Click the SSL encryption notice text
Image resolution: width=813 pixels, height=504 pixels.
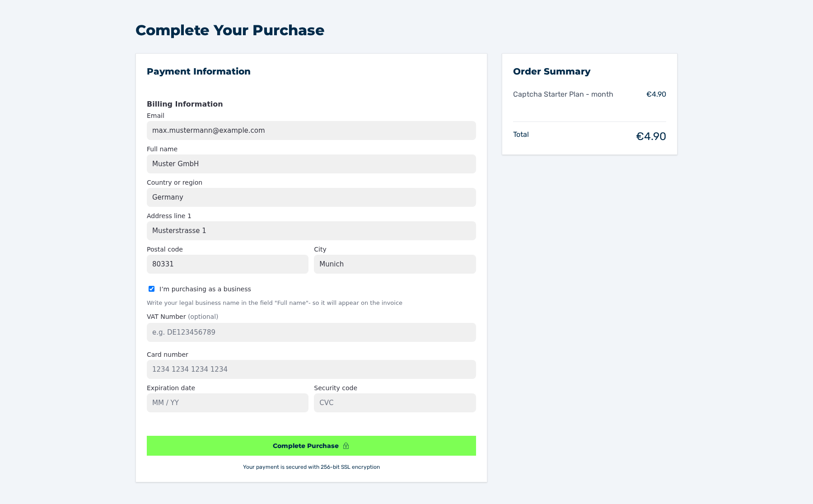[x=311, y=467]
